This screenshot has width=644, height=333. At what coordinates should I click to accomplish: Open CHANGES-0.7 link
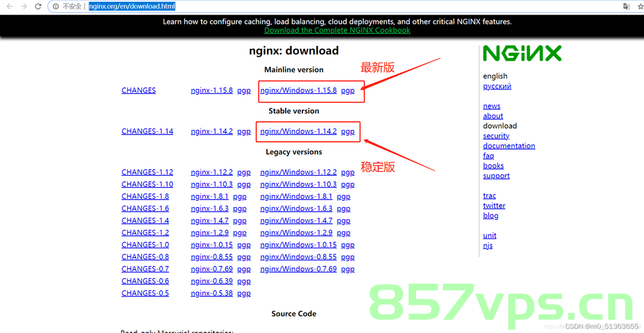pyautogui.click(x=145, y=269)
